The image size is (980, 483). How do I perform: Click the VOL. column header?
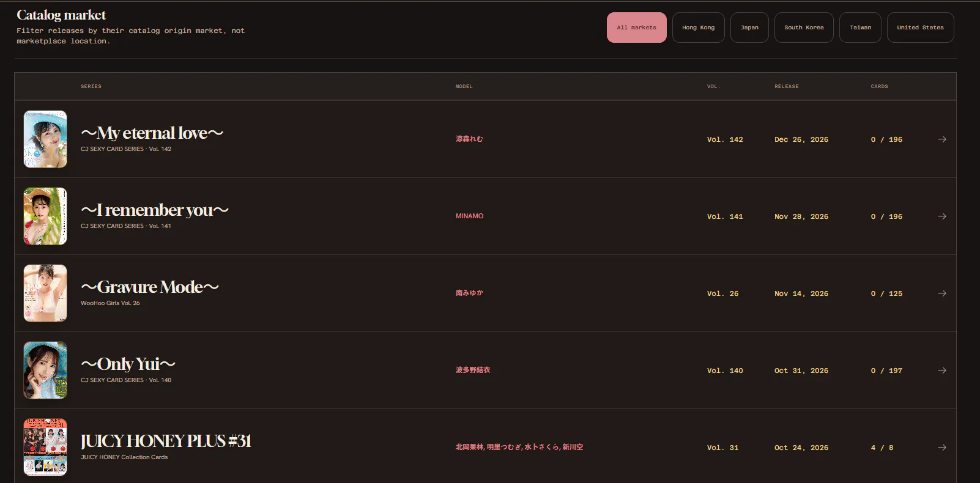(x=713, y=86)
